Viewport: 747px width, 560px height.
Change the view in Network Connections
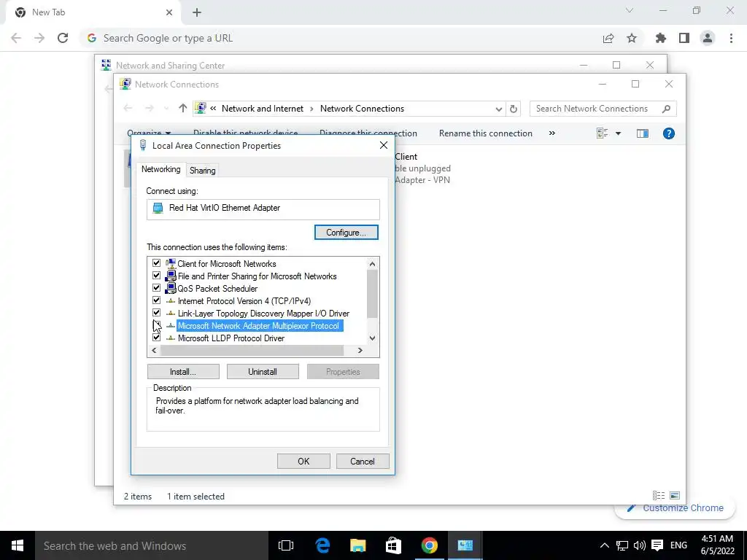pyautogui.click(x=602, y=133)
